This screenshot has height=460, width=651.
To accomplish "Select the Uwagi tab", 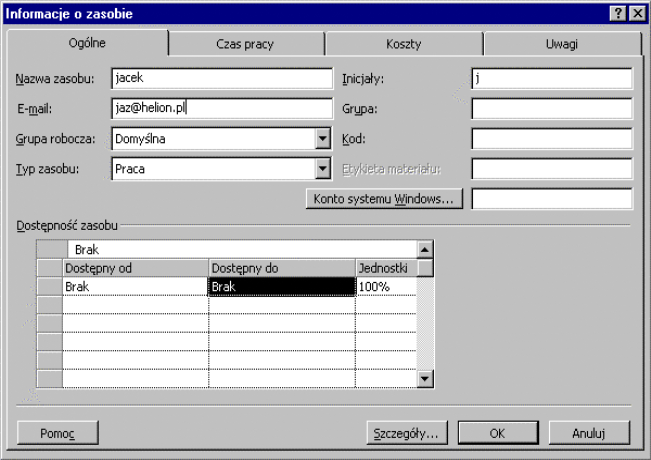I will click(x=561, y=44).
